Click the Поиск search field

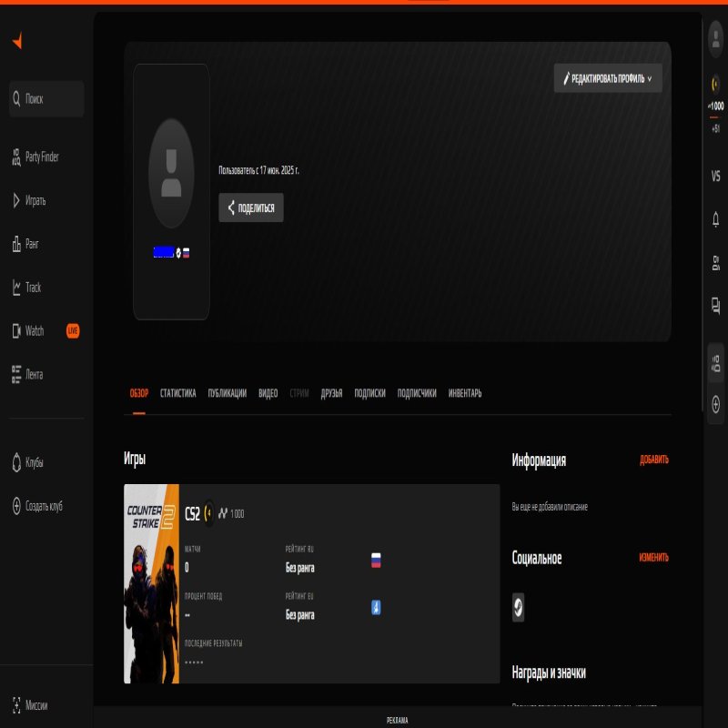coord(45,98)
